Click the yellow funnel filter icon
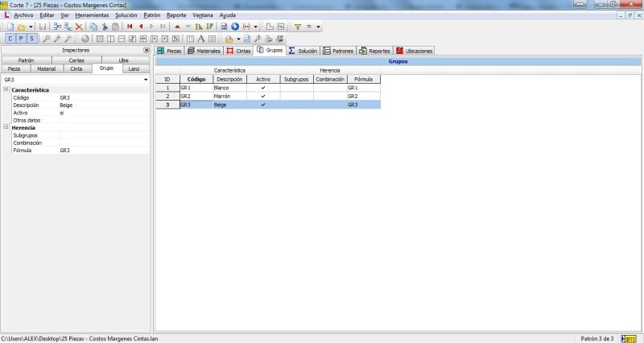The height and width of the screenshot is (343, 644). coord(297,27)
